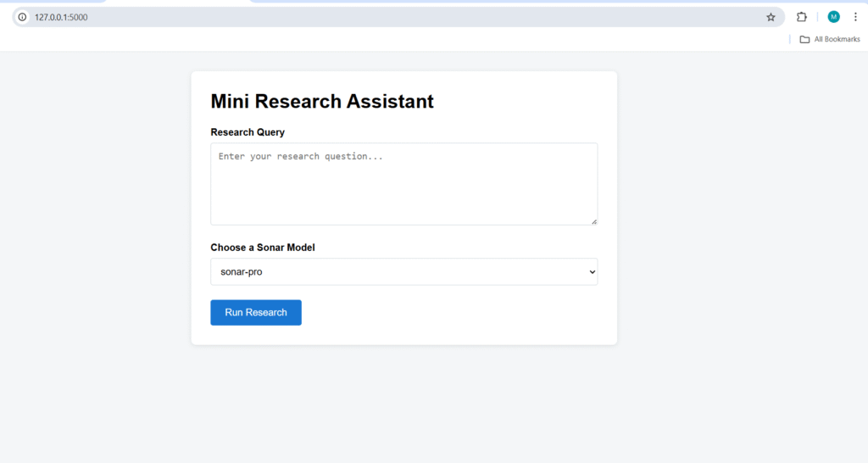Select the sonar-pro text in model combo box
Screen dimensions: 868x463
click(242, 272)
